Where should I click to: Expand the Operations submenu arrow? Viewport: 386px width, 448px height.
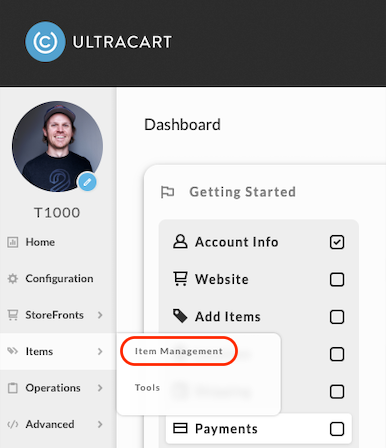point(100,388)
